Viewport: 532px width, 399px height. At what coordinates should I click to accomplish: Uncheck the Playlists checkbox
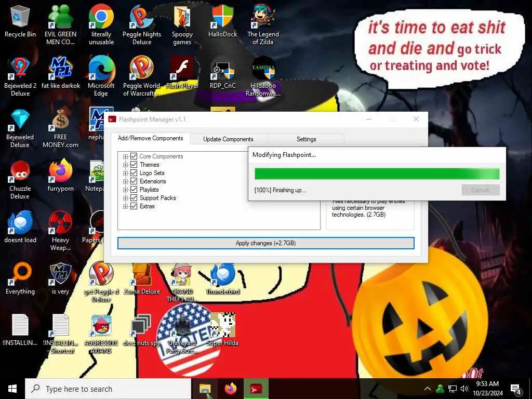[134, 189]
